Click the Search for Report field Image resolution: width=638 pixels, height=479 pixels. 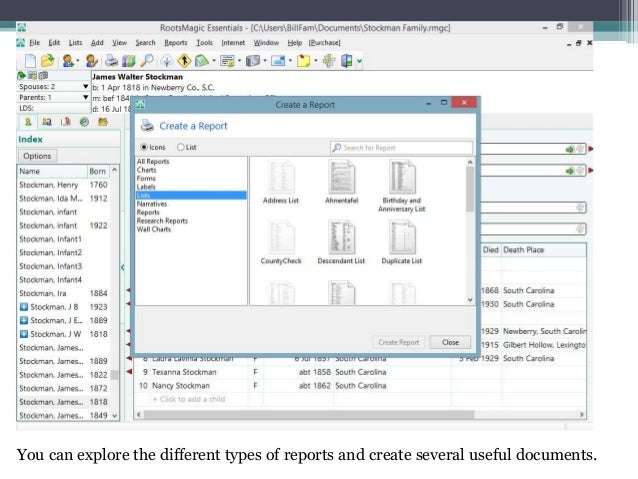point(402,148)
